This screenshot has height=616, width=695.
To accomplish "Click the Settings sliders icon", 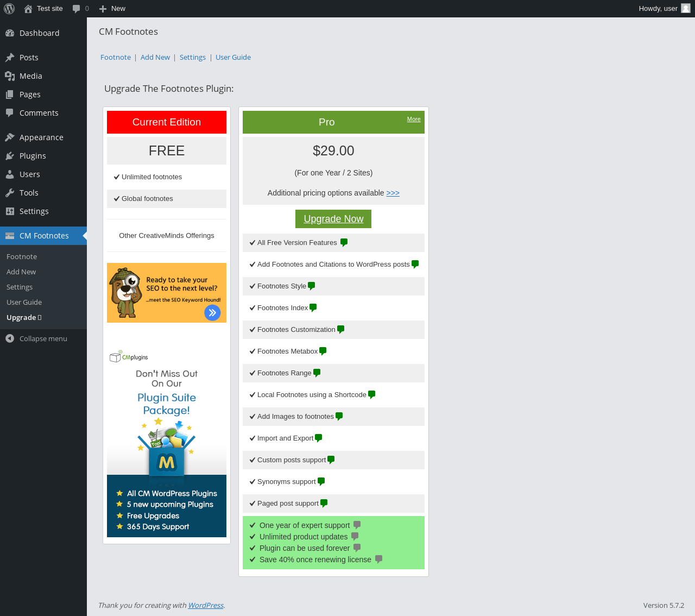I will [x=10, y=211].
